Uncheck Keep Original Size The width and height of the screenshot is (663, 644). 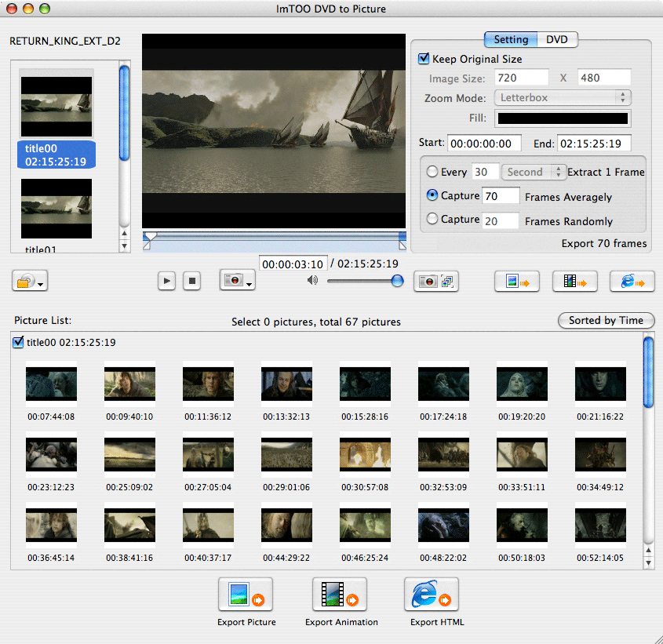click(424, 58)
